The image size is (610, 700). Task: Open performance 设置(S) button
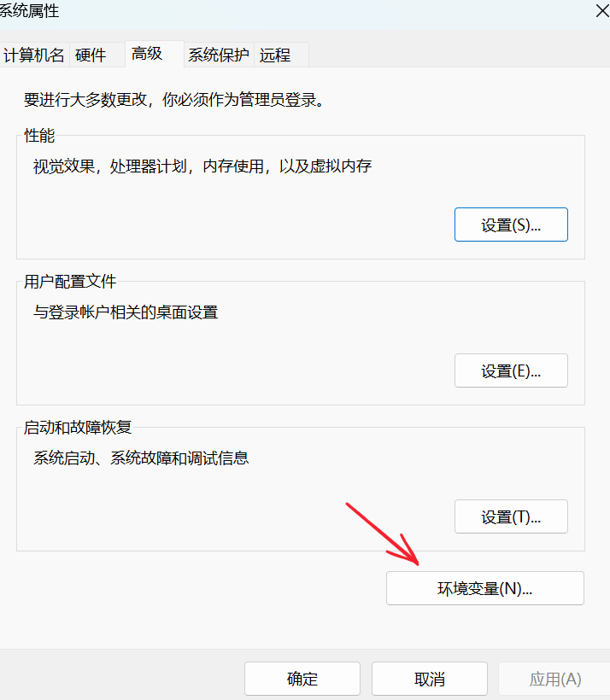coord(511,225)
